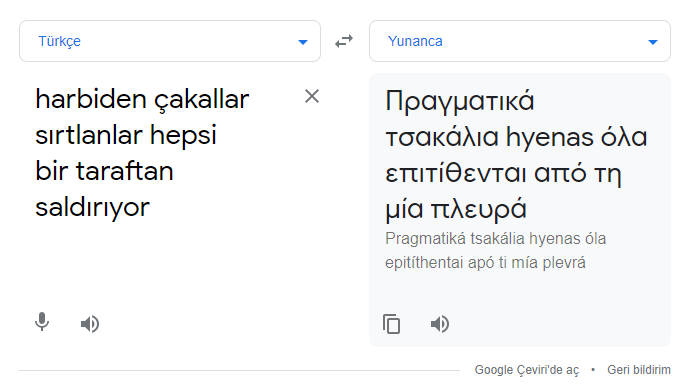This screenshot has width=686, height=392.
Task: Open the Yunanca target language dropdown
Action: click(520, 41)
